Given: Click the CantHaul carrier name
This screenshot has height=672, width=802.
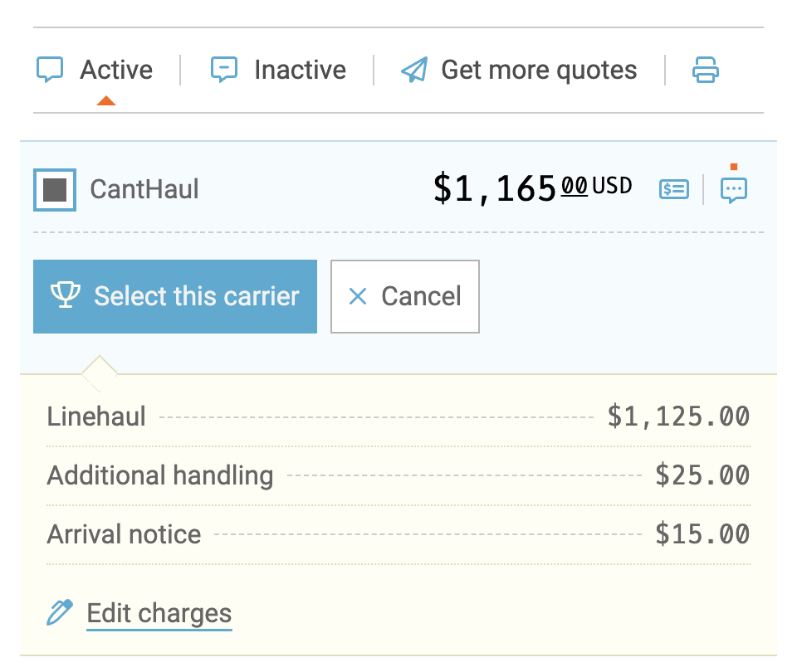Looking at the screenshot, I should pyautogui.click(x=144, y=189).
